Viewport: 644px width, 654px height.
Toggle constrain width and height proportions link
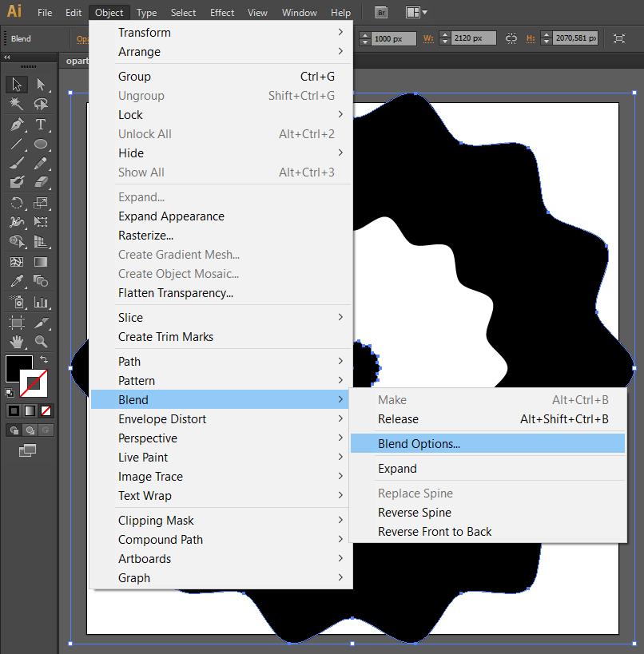coord(511,38)
